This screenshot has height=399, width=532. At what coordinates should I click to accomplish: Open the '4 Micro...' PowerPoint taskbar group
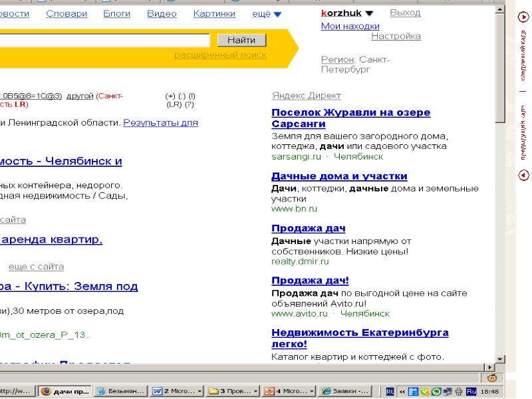[x=289, y=391]
